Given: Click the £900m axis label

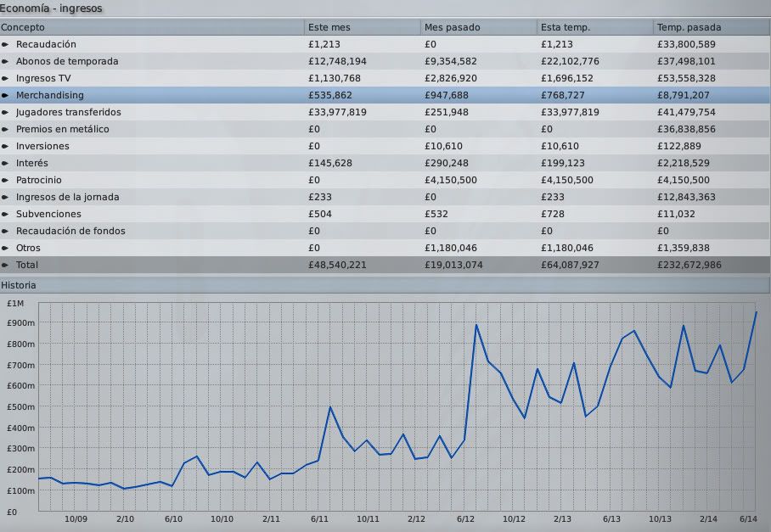Looking at the screenshot, I should coord(20,322).
